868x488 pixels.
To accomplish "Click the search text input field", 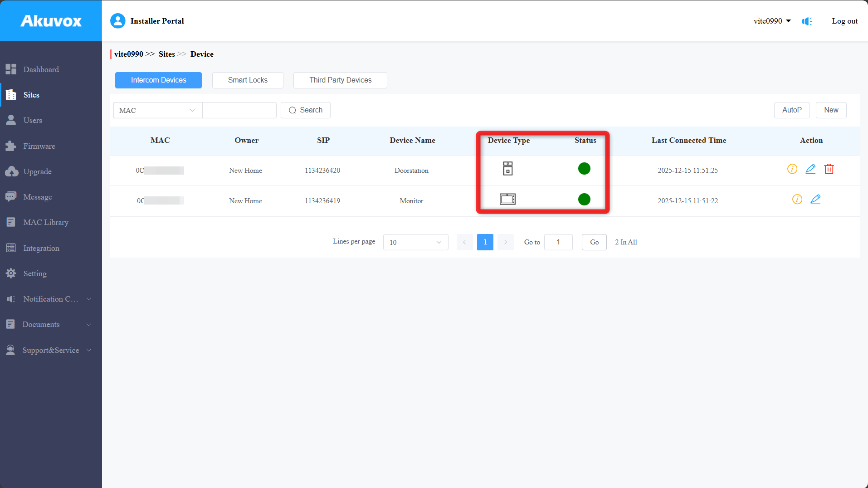I will coord(239,110).
